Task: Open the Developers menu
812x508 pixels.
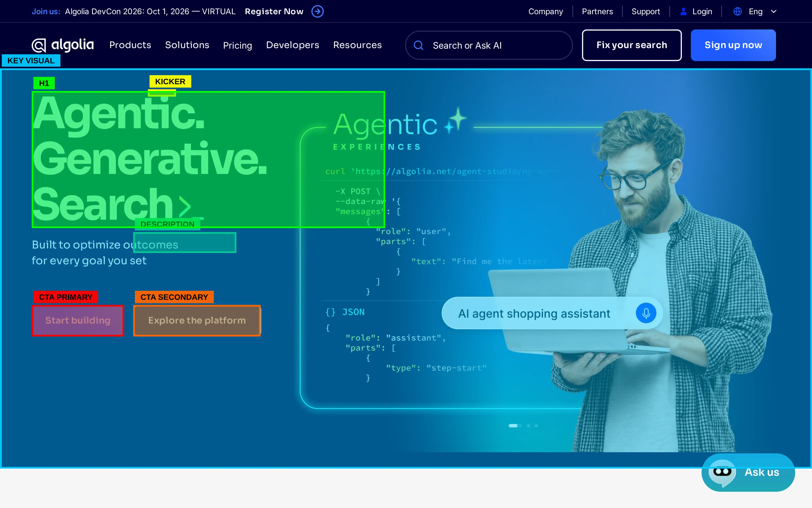Action: [x=293, y=45]
